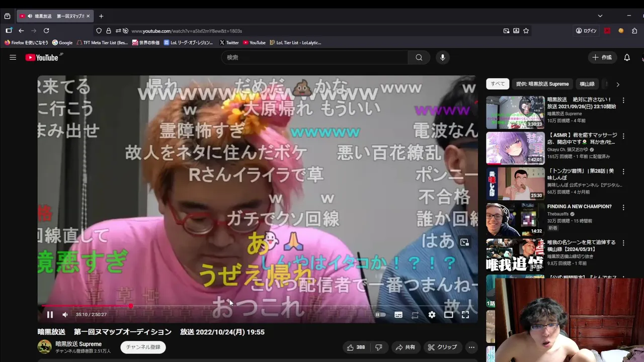The image size is (644, 362).
Task: Open the channel avatar below the video
Action: (45, 346)
